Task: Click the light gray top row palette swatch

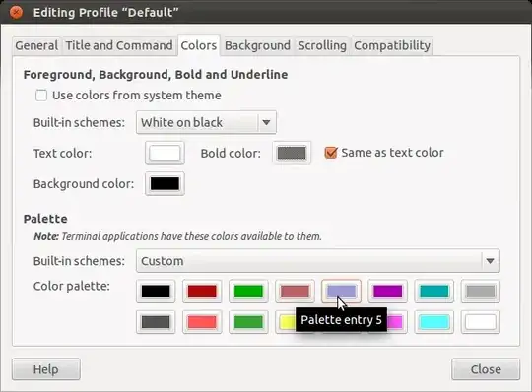Action: point(481,292)
